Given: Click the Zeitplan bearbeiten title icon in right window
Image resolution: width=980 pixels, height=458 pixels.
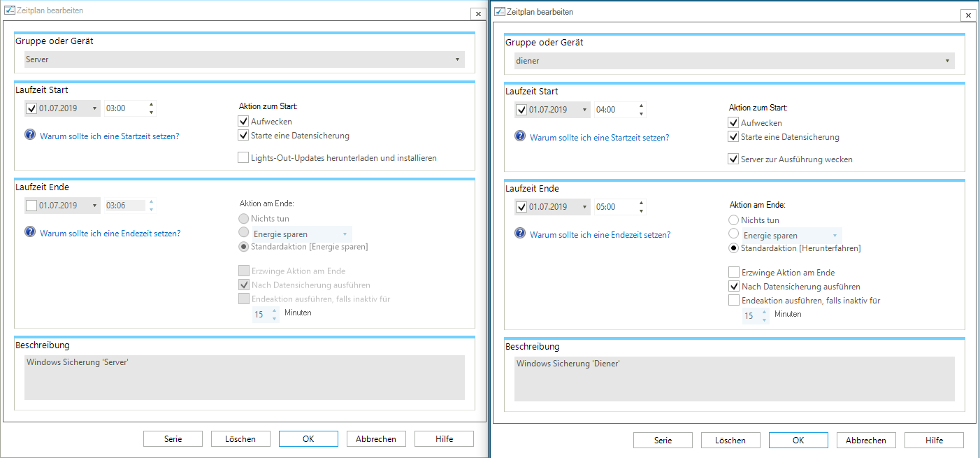Looking at the screenshot, I should pos(500,13).
